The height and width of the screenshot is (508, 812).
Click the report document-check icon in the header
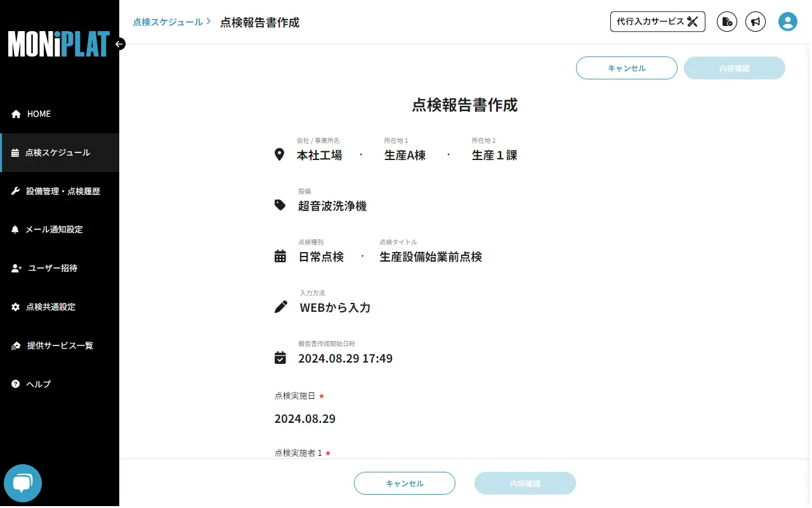[x=727, y=21]
